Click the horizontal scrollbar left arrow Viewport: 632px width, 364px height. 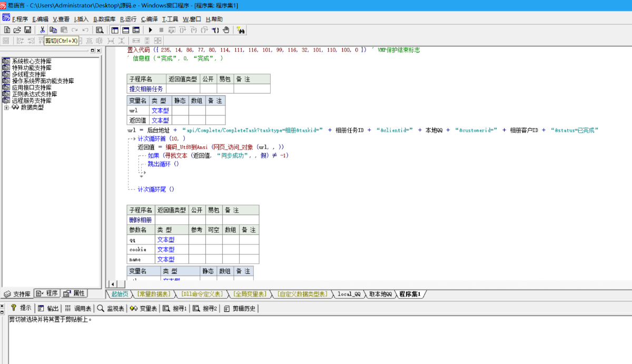pyautogui.click(x=111, y=284)
